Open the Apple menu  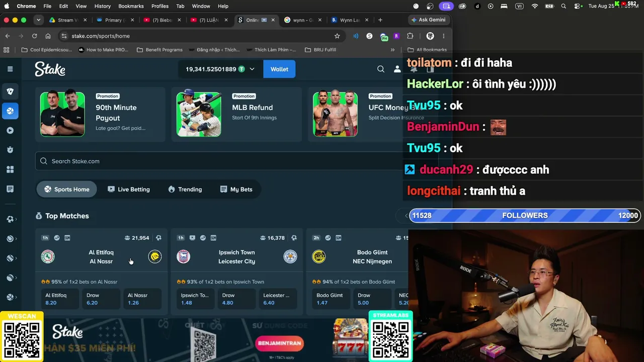click(x=7, y=6)
